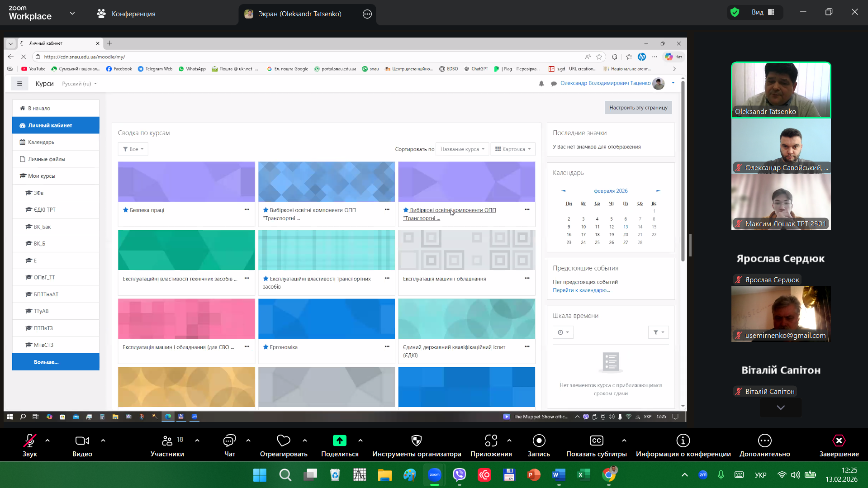Viewport: 868px width, 488px height.
Task: Open the Conference tab
Action: coord(126,14)
